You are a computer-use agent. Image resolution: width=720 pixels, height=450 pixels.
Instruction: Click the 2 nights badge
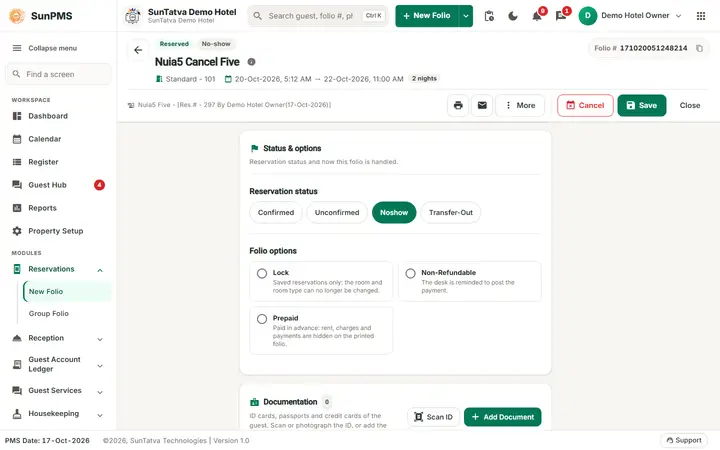pyautogui.click(x=424, y=79)
